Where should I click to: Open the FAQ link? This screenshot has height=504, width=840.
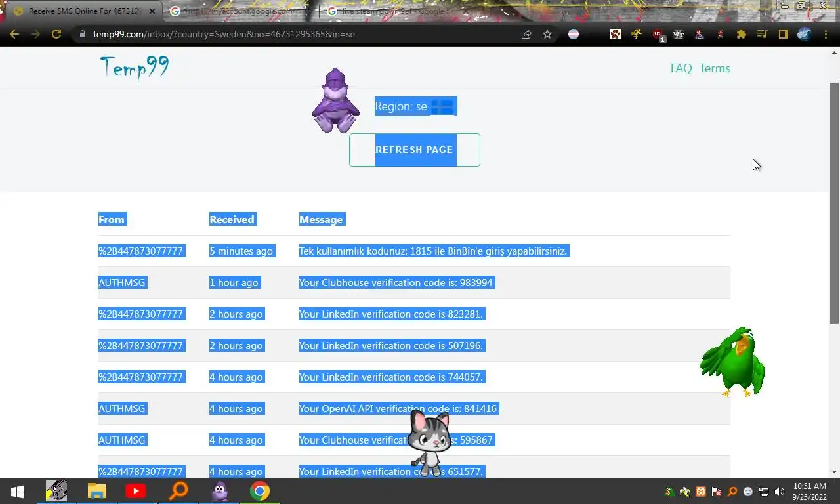coord(681,68)
